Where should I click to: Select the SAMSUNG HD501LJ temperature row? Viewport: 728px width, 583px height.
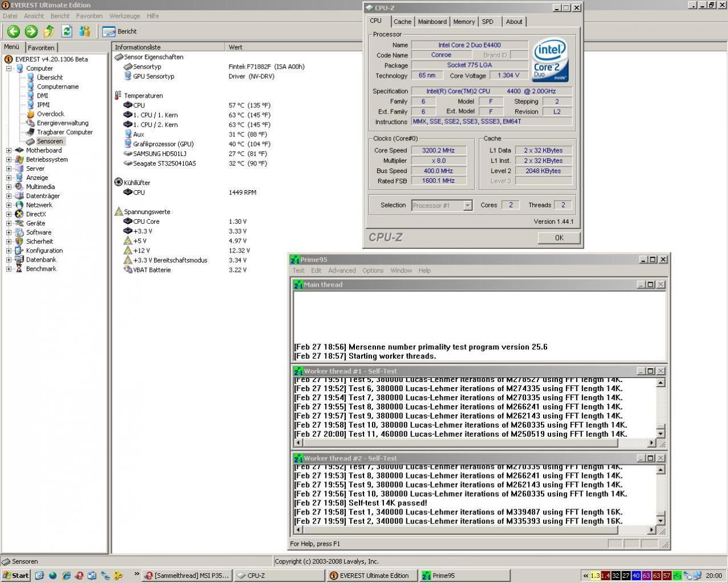[195, 154]
